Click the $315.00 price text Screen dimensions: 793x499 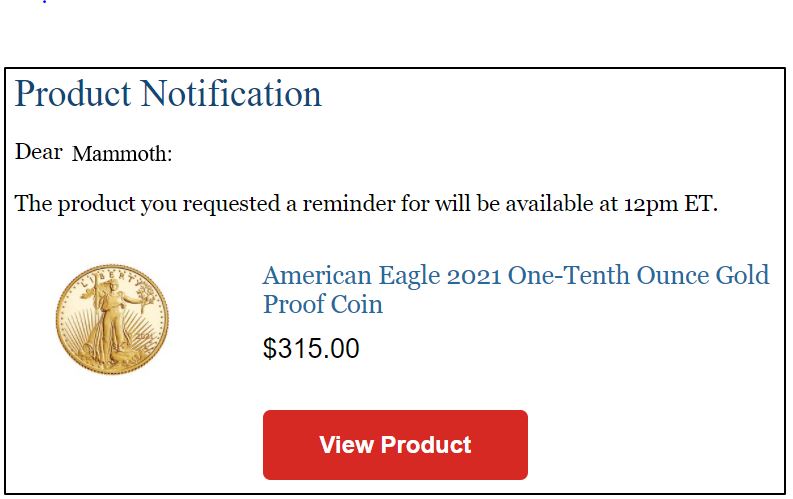point(311,349)
